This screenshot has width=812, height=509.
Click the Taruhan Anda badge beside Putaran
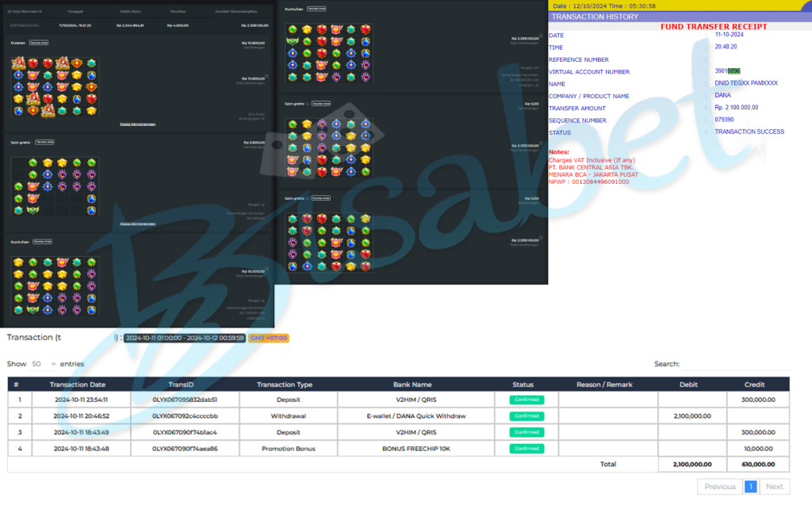click(x=39, y=43)
